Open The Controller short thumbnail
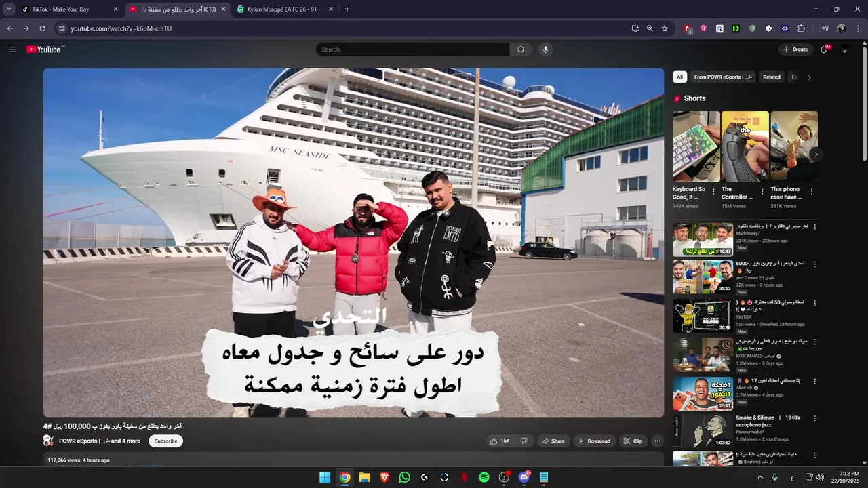The image size is (868, 488). point(745,146)
